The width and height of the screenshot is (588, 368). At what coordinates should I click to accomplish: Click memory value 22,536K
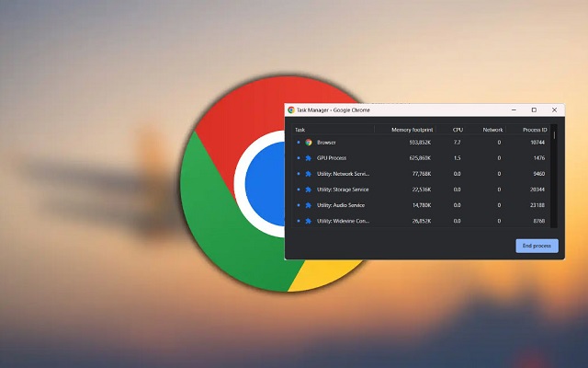[422, 190]
